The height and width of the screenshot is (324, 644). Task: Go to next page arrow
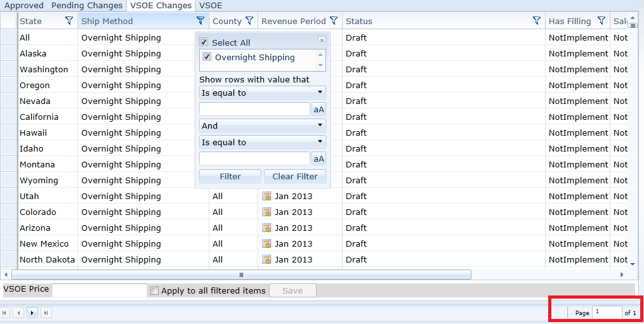click(32, 313)
